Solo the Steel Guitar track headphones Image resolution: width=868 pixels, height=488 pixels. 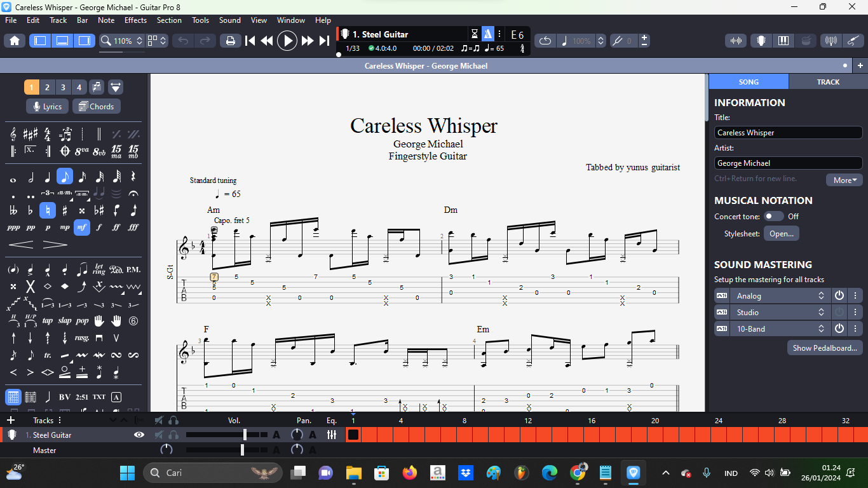(x=173, y=435)
